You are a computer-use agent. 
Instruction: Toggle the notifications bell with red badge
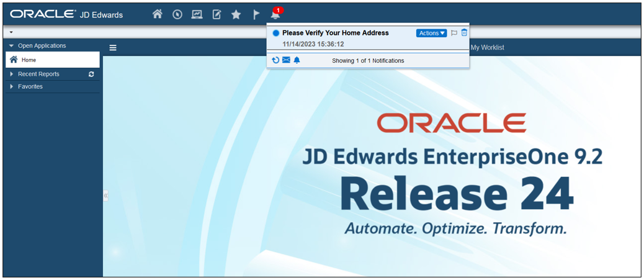276,14
